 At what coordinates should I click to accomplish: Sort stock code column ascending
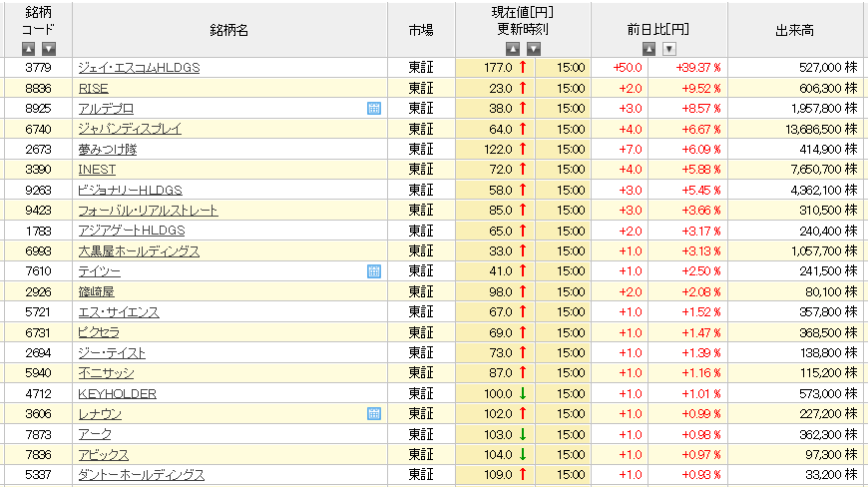click(x=28, y=49)
